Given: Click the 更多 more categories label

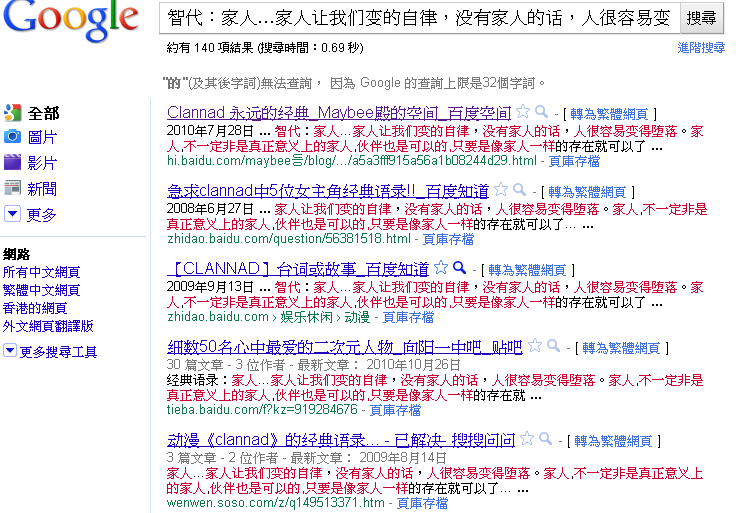Looking at the screenshot, I should tap(41, 215).
